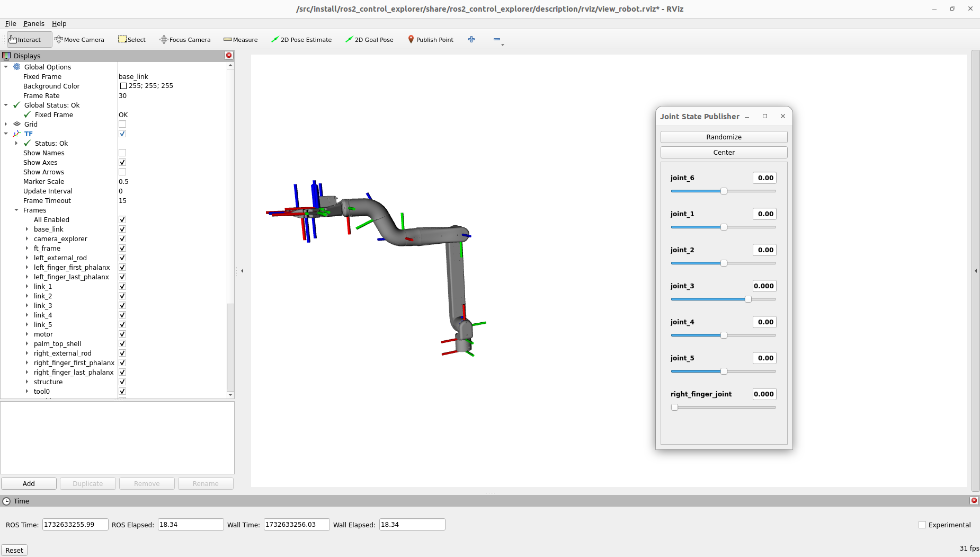Open the File menu
This screenshot has height=557, width=980.
(x=11, y=24)
